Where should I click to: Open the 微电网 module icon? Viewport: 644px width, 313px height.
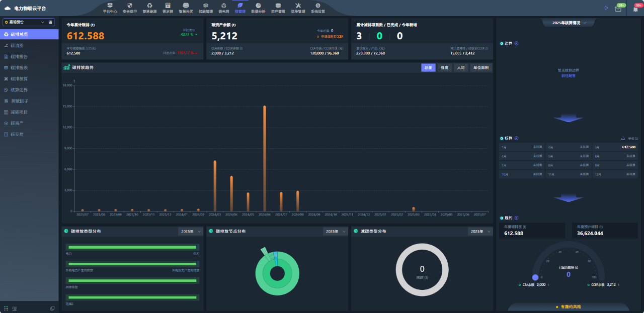click(223, 6)
